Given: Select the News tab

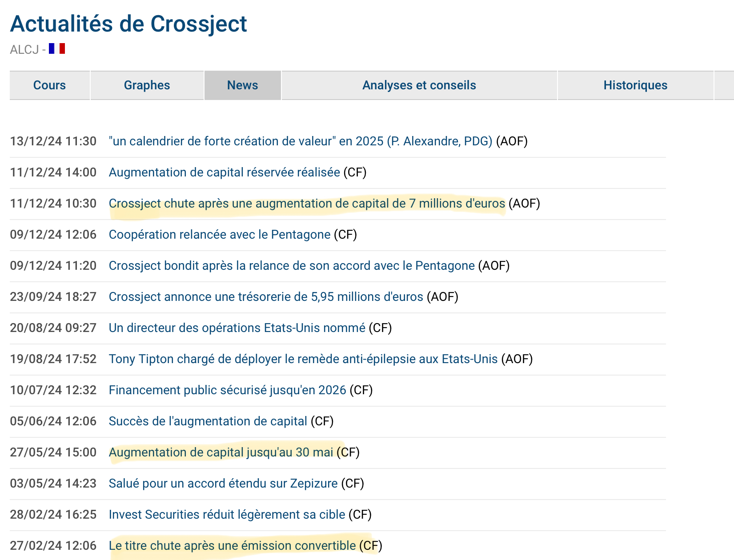Looking at the screenshot, I should tap(243, 85).
